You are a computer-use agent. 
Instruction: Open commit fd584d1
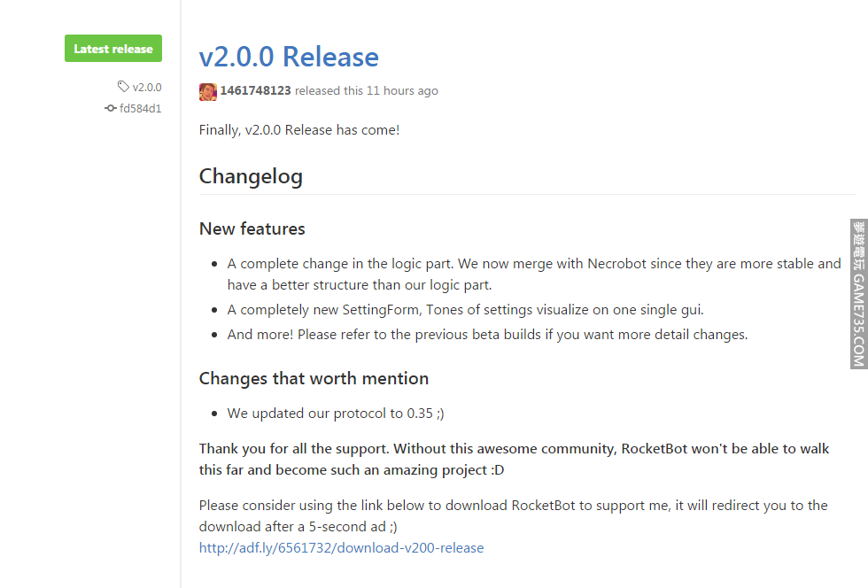(140, 108)
